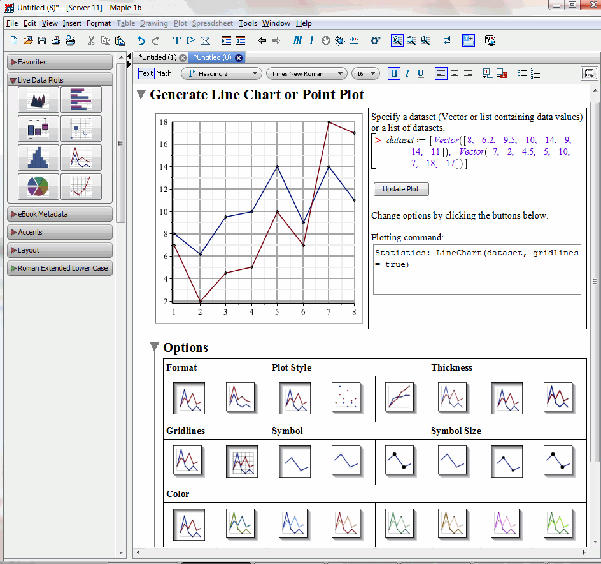Choose the histogram plot icon in palette
This screenshot has height=564, width=601.
pyautogui.click(x=37, y=158)
